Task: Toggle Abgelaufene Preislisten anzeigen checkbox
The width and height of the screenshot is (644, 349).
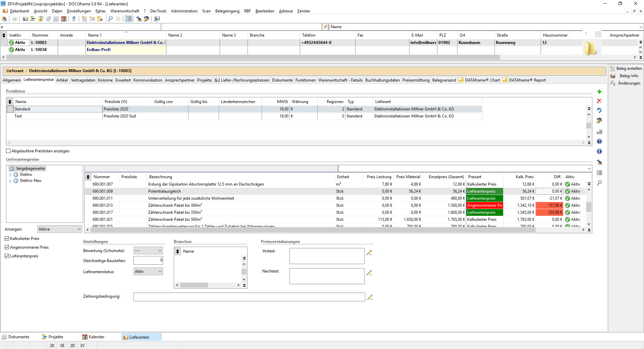Action: (8, 151)
